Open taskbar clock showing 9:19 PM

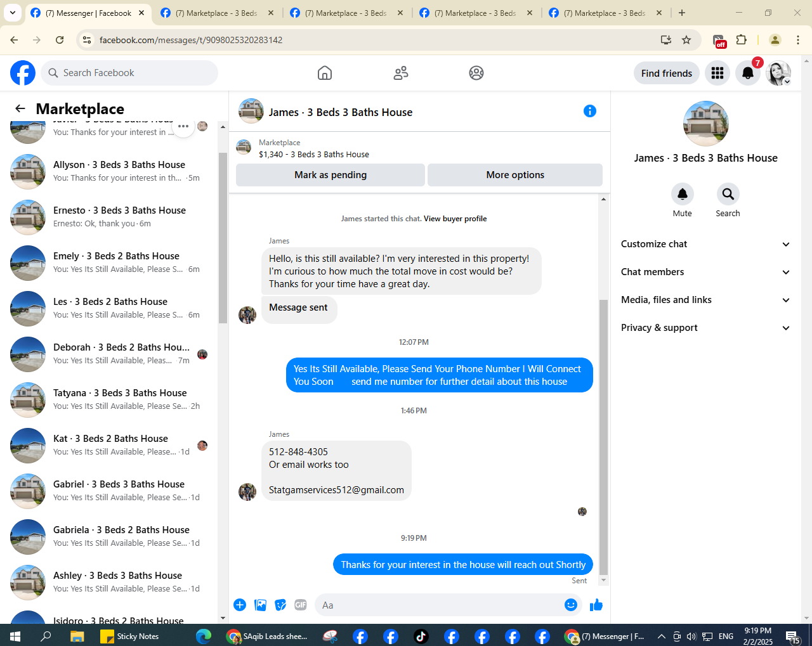758,636
